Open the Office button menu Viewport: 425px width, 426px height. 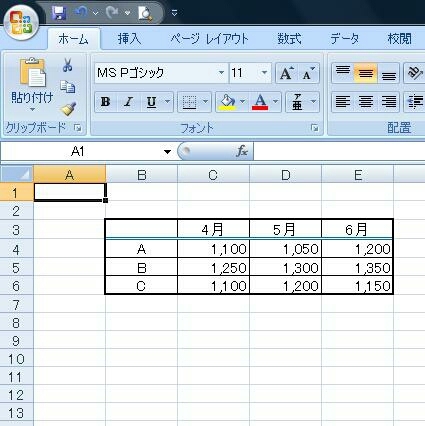coord(21,23)
